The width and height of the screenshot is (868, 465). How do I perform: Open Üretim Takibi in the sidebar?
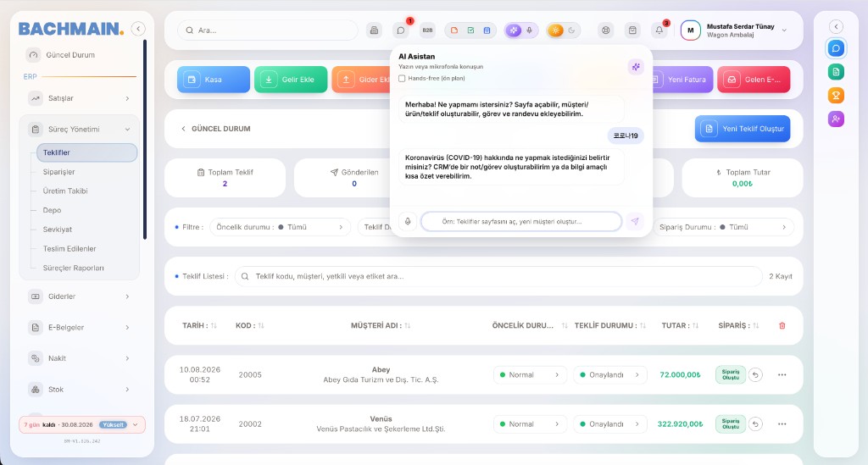point(65,191)
